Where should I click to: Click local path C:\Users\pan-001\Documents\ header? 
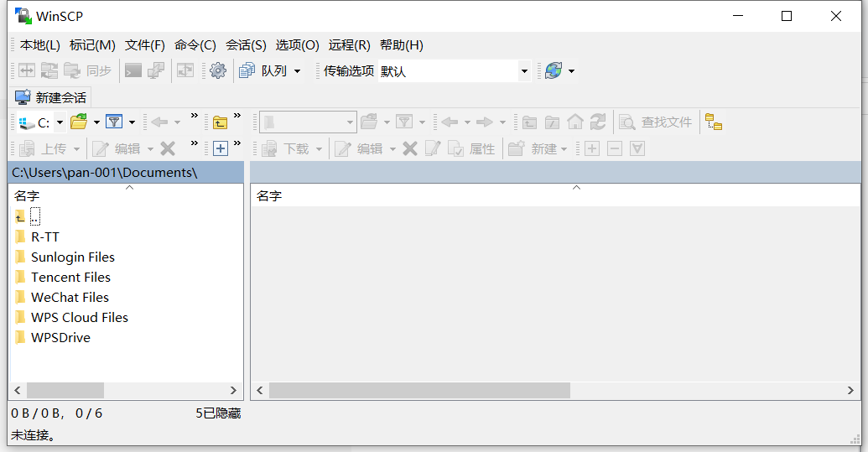[x=126, y=173]
